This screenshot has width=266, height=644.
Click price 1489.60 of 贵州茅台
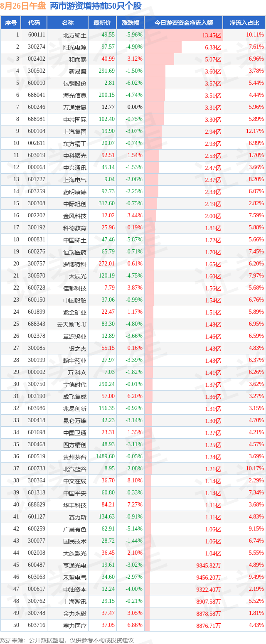tap(105, 457)
